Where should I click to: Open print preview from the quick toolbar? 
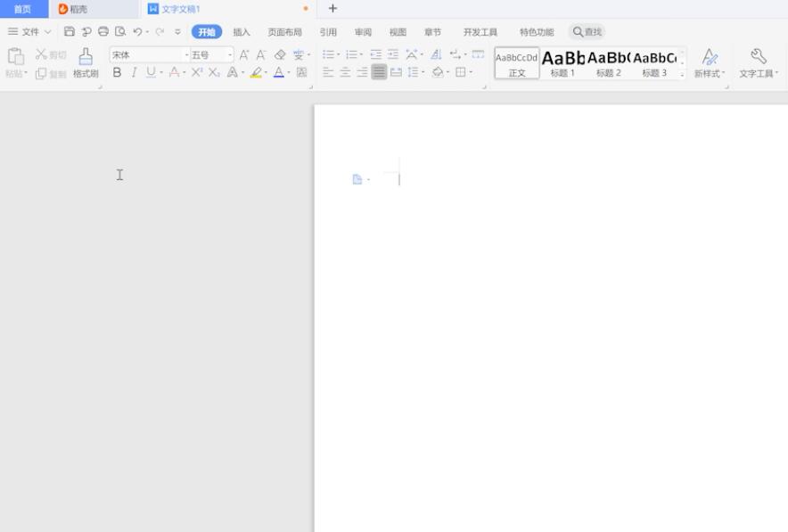pyautogui.click(x=120, y=32)
